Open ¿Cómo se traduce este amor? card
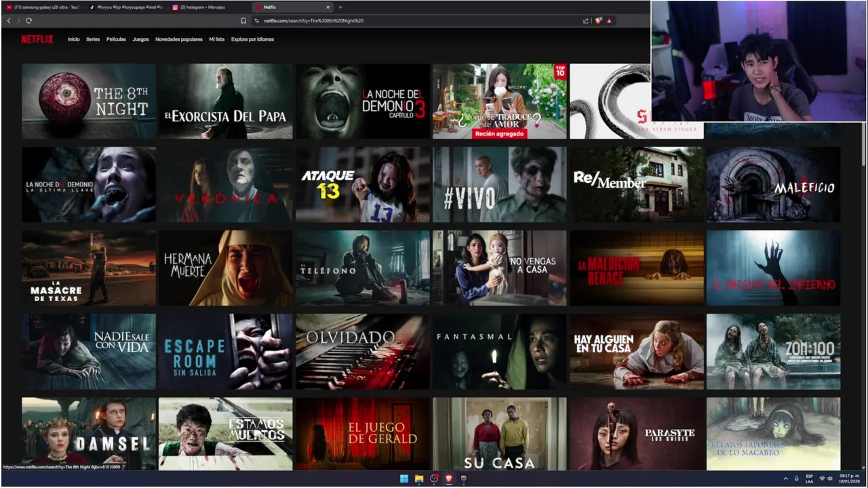Image resolution: width=868 pixels, height=488 pixels. [500, 101]
